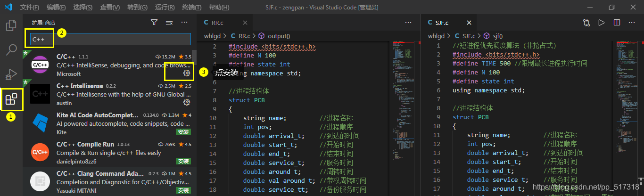644x196 pixels.
Task: Select the C/C++ Clang Command Adapter logo
Action: (40, 181)
